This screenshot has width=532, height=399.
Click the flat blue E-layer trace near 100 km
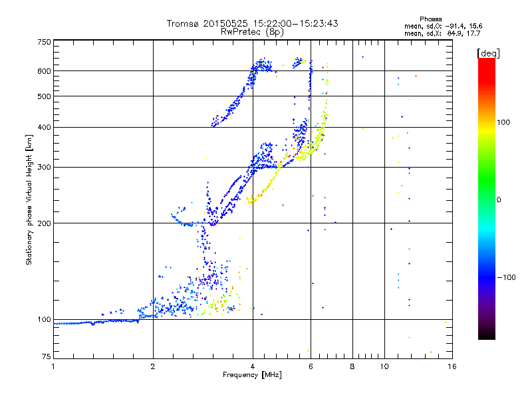[96, 322]
